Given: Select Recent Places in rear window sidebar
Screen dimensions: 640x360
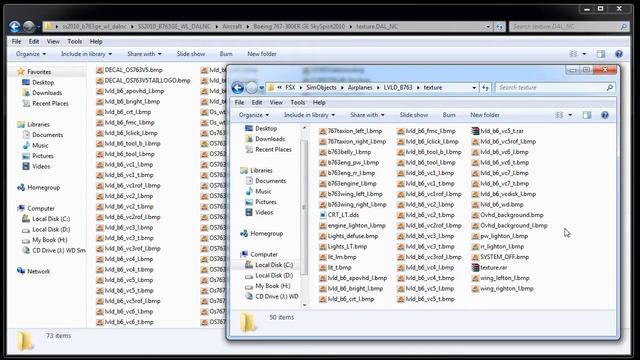Looking at the screenshot, I should (45, 104).
